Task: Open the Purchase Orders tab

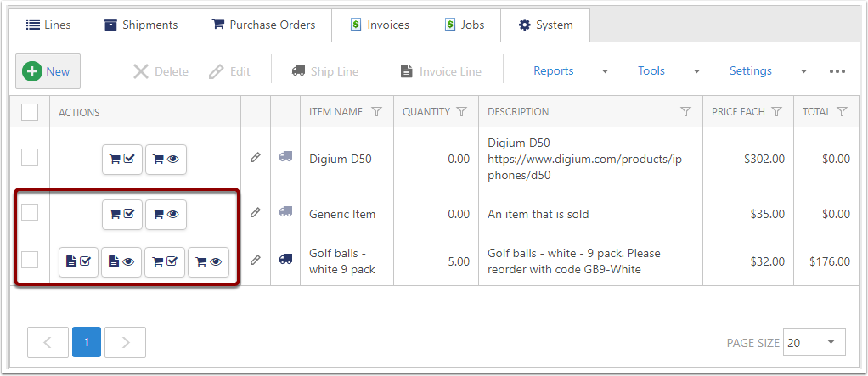Action: click(x=262, y=25)
